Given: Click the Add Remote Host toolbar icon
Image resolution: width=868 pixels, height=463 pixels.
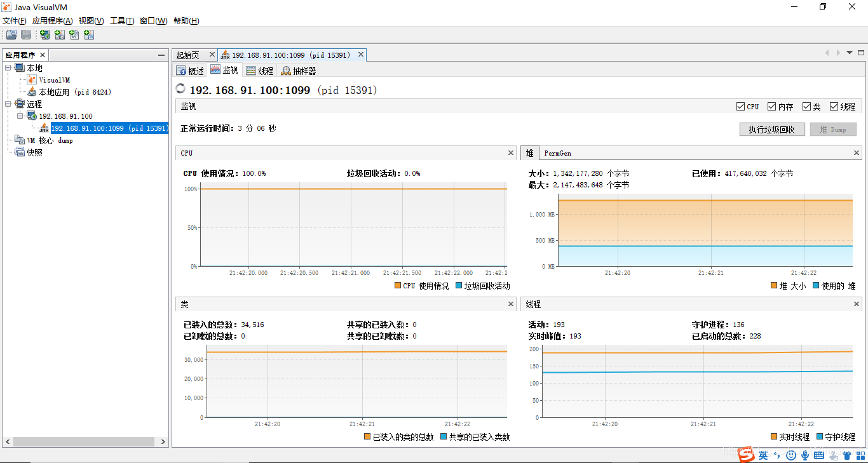Looking at the screenshot, I should pos(44,35).
